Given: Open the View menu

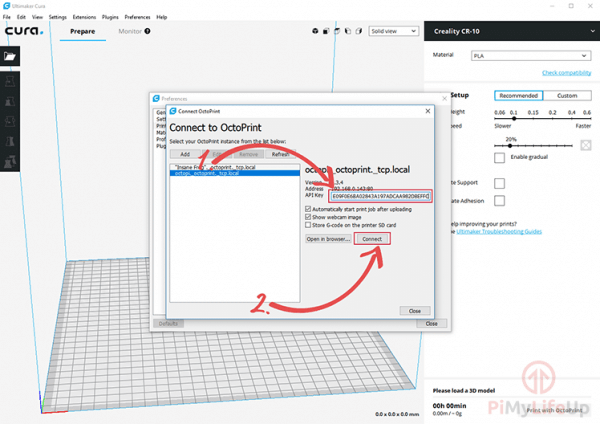Looking at the screenshot, I should [x=37, y=17].
